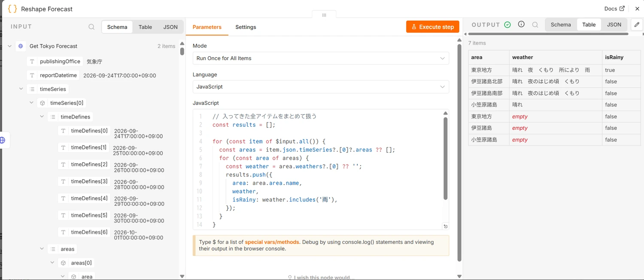Open the Settings tab
Viewport: 644px width, 280px height.
point(246,27)
